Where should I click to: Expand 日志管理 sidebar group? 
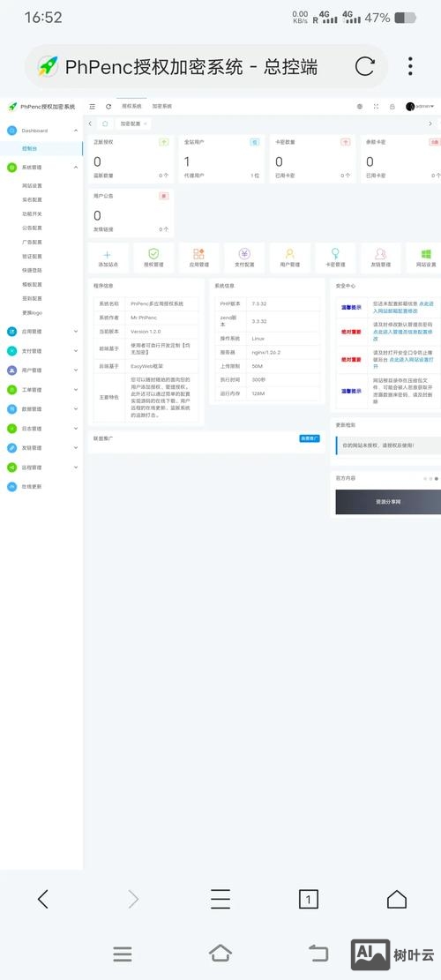coord(41,429)
